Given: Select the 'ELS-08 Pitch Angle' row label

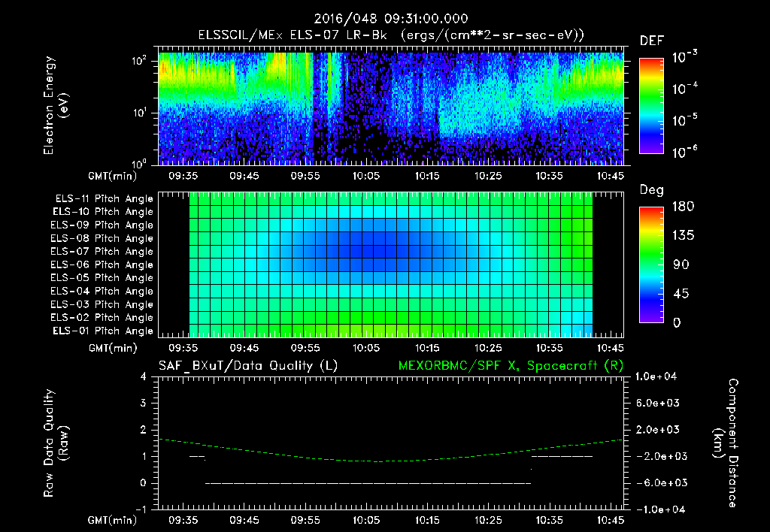Looking at the screenshot, I should pos(102,238).
